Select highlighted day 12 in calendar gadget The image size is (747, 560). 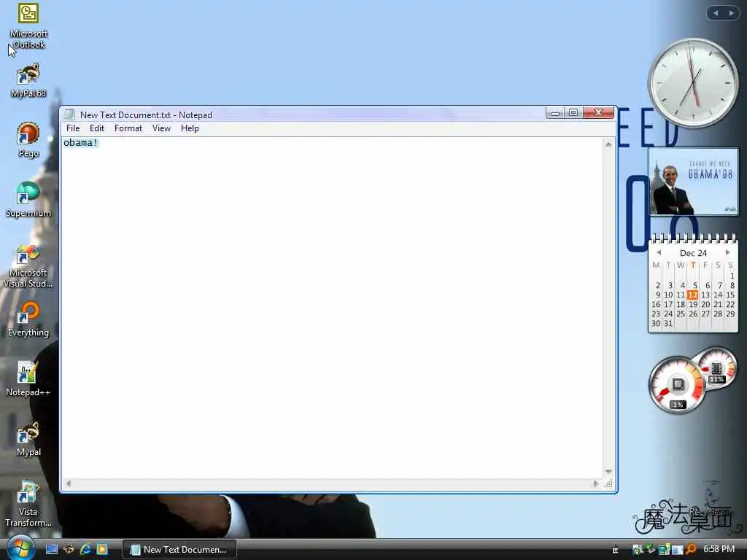pos(693,295)
